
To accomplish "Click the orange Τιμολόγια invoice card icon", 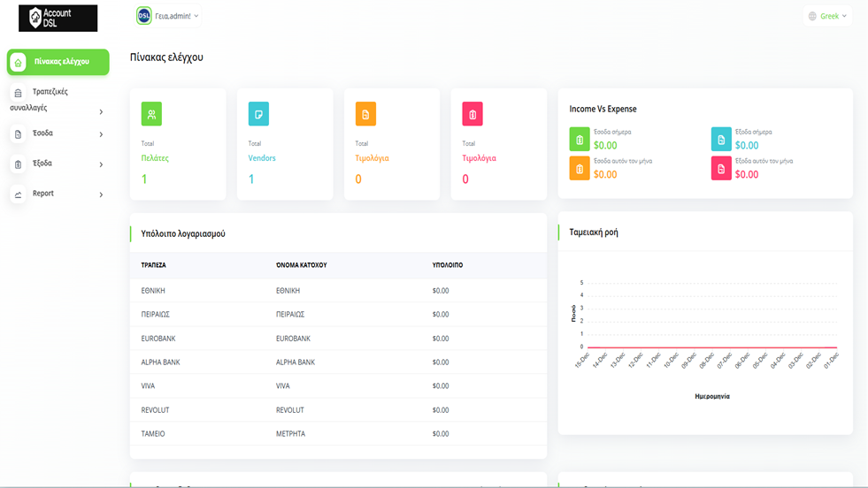I will [x=365, y=114].
